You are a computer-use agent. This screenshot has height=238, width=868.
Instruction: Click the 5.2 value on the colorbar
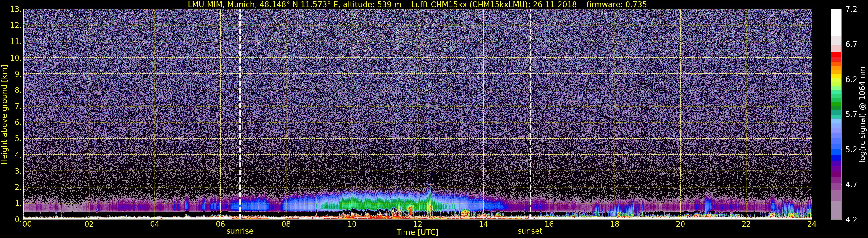point(851,149)
